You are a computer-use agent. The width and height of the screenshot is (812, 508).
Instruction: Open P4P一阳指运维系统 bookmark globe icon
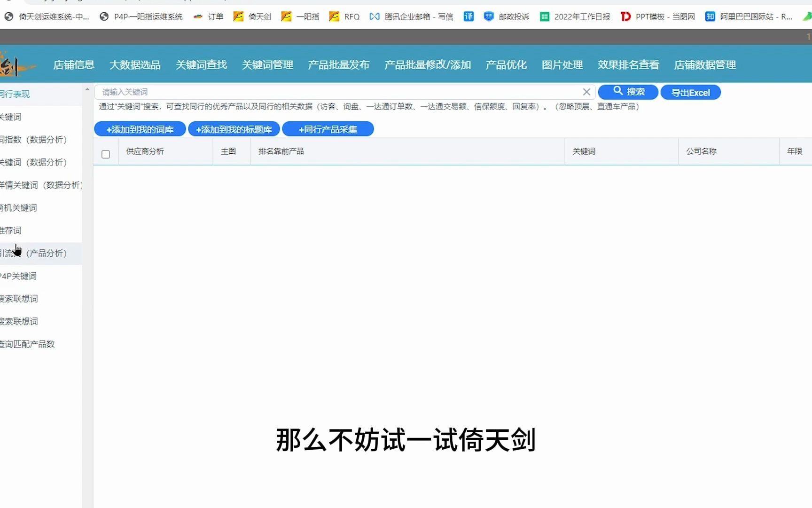(x=104, y=16)
